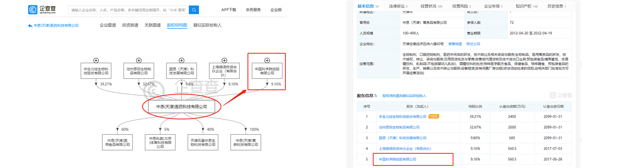Open the 基本信息 tab
644x168 pixels.
click(x=368, y=6)
